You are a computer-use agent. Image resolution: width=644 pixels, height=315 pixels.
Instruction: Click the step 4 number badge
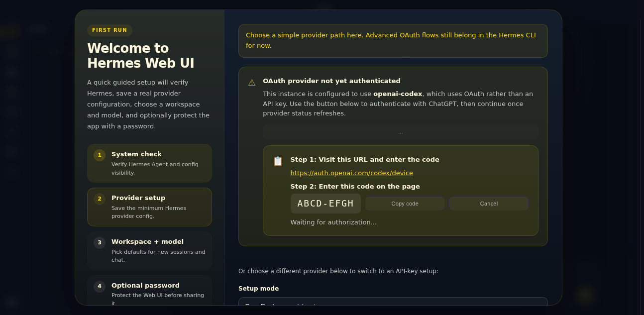point(100,287)
